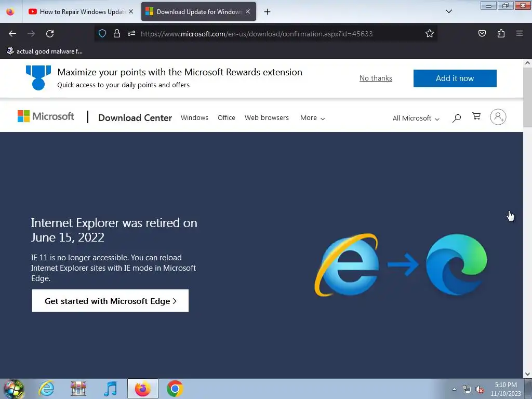Expand the list all tabs chevron
Image resolution: width=532 pixels, height=399 pixels.
tap(449, 11)
